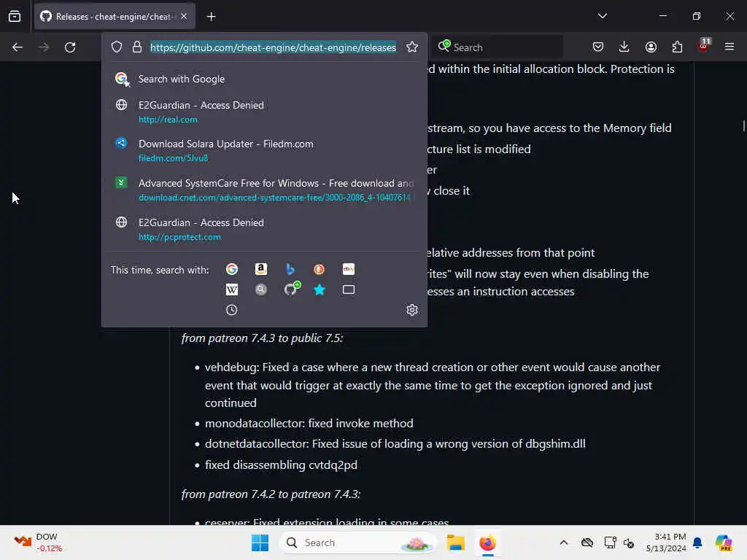This screenshot has height=560, width=747.
Task: Click 'fixed disassembling cvtdq2pd' line
Action: [x=281, y=464]
